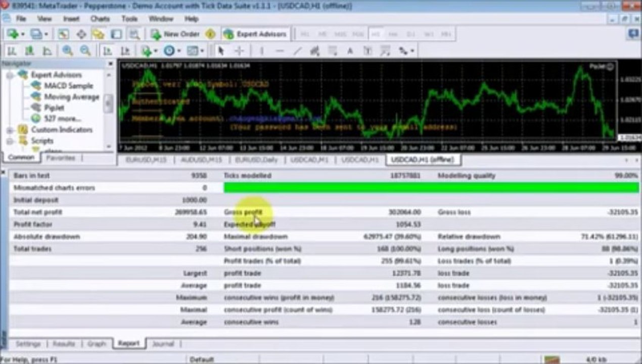
Task: Switch timeframe to M1
Action: (x=305, y=34)
